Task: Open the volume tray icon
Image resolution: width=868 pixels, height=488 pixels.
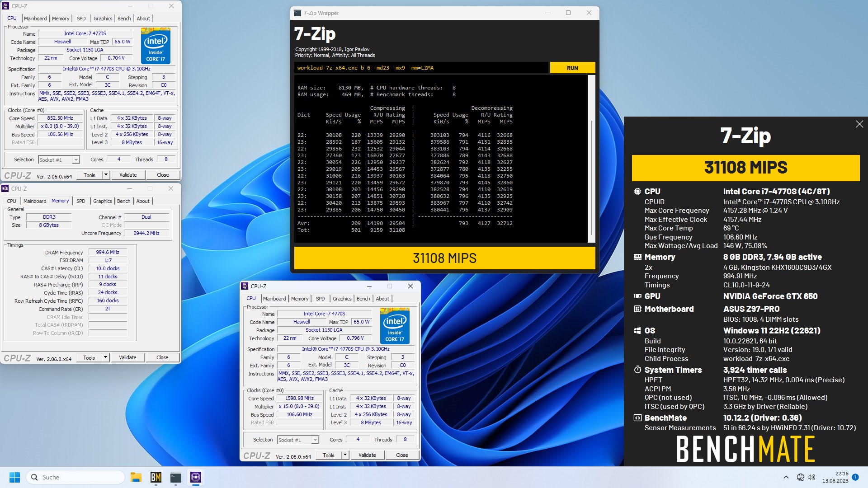Action: coord(811,477)
